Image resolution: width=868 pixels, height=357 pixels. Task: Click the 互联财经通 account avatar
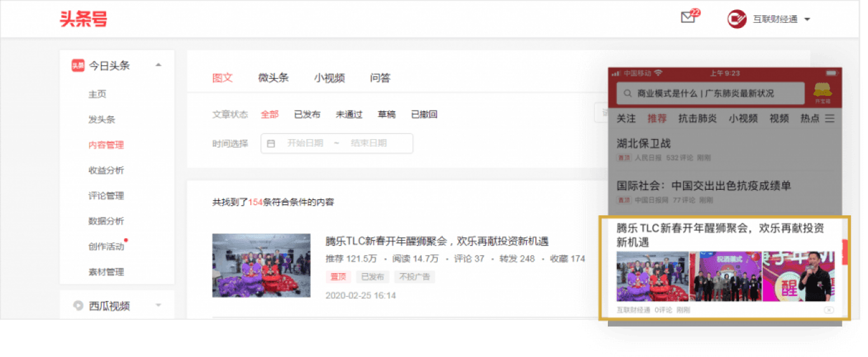737,19
